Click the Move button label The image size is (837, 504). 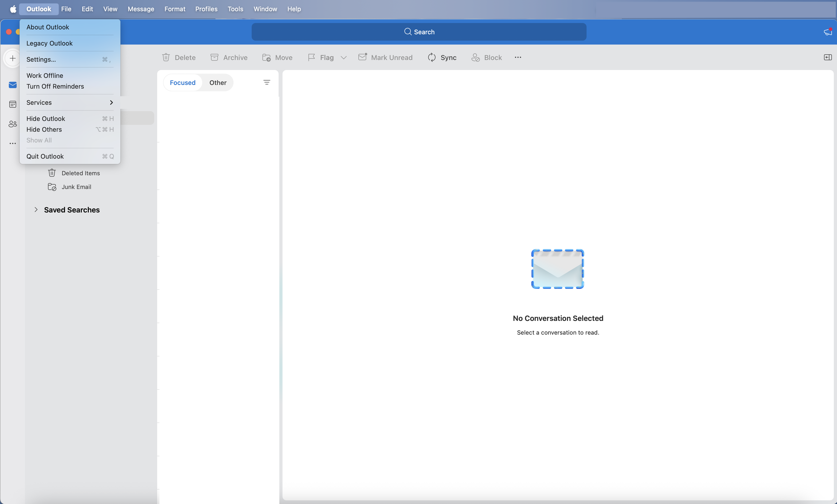(284, 58)
